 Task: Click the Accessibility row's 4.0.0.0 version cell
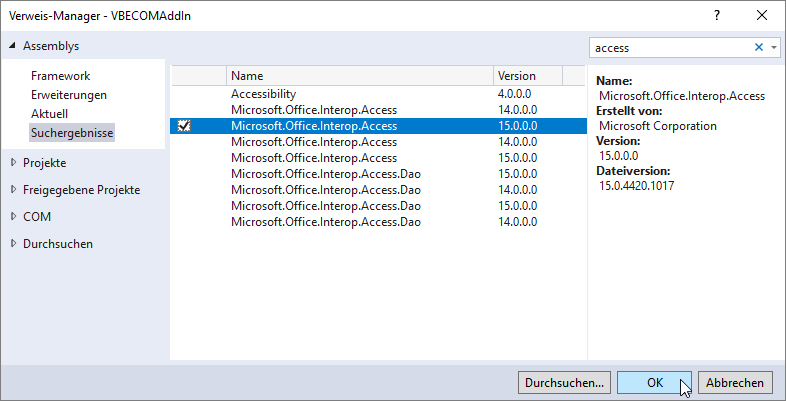tap(514, 94)
